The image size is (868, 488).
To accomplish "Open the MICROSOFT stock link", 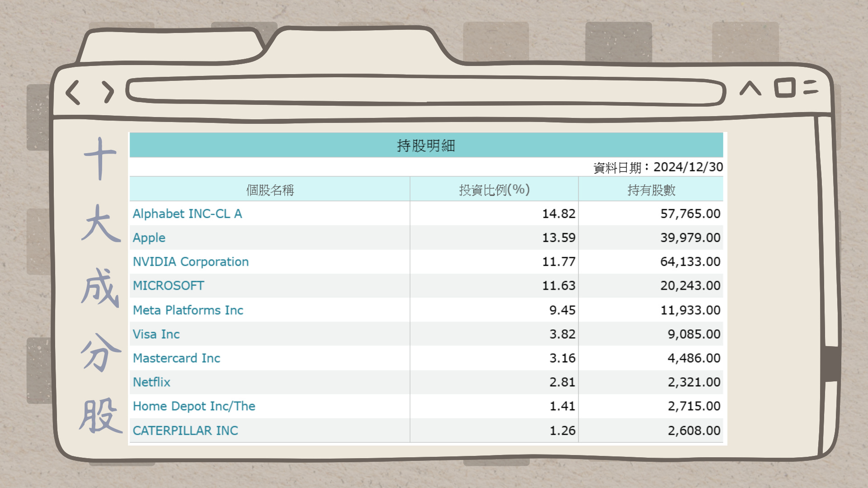I will tap(168, 286).
